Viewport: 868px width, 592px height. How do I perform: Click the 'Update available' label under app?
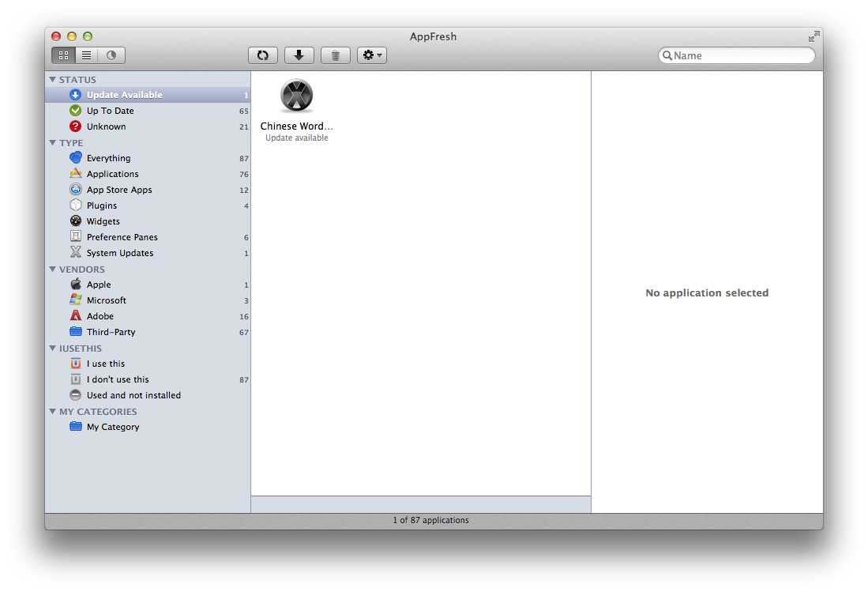point(297,138)
